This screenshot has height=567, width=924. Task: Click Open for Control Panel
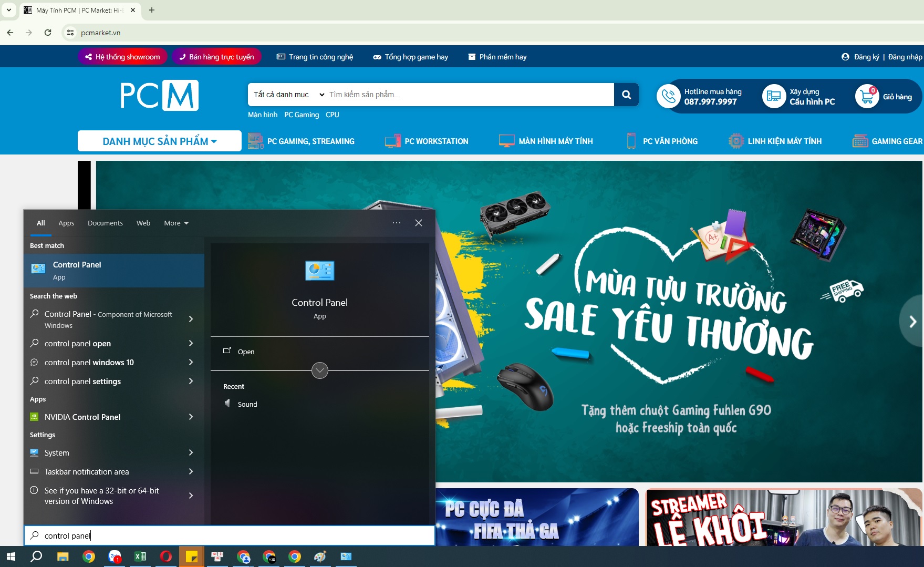246,352
